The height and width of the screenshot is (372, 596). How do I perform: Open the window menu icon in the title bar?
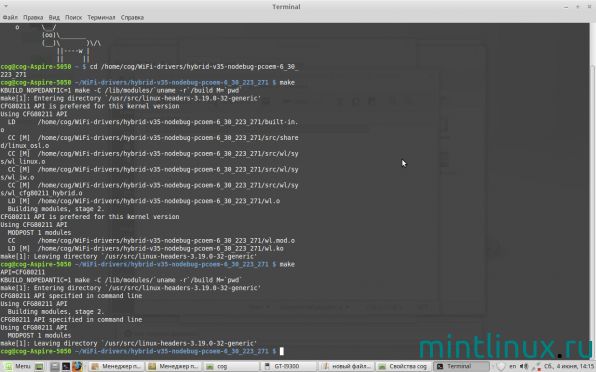pyautogui.click(x=6, y=6)
